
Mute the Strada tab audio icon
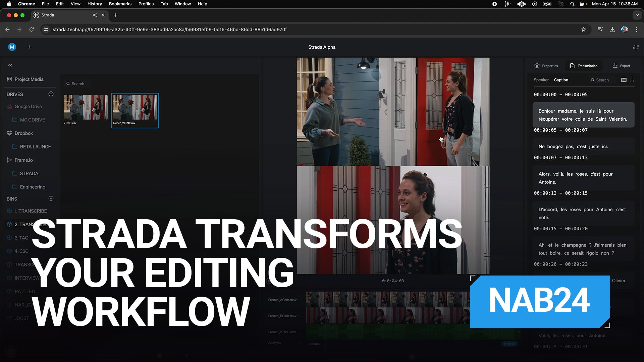[95, 15]
